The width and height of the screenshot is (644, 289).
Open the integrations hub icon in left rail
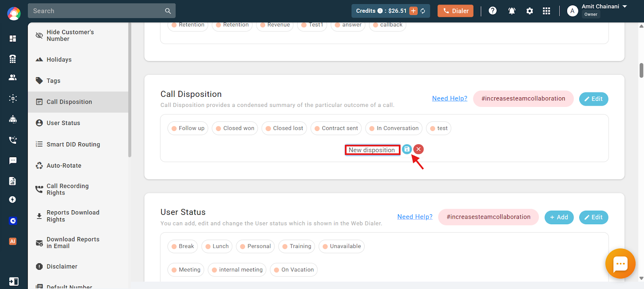click(x=13, y=98)
